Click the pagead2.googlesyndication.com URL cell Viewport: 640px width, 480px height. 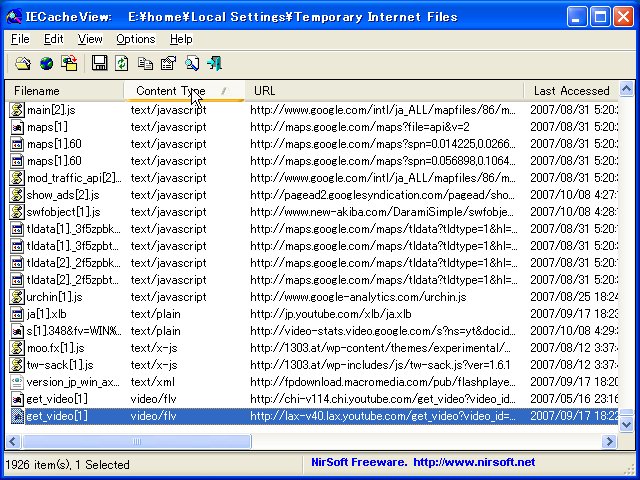pos(383,195)
